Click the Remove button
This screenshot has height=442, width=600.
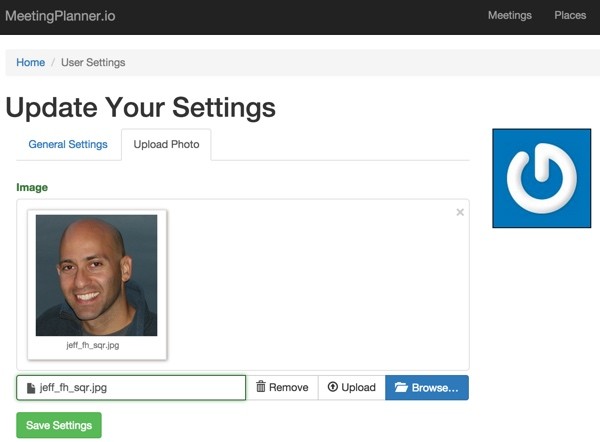[x=282, y=387]
